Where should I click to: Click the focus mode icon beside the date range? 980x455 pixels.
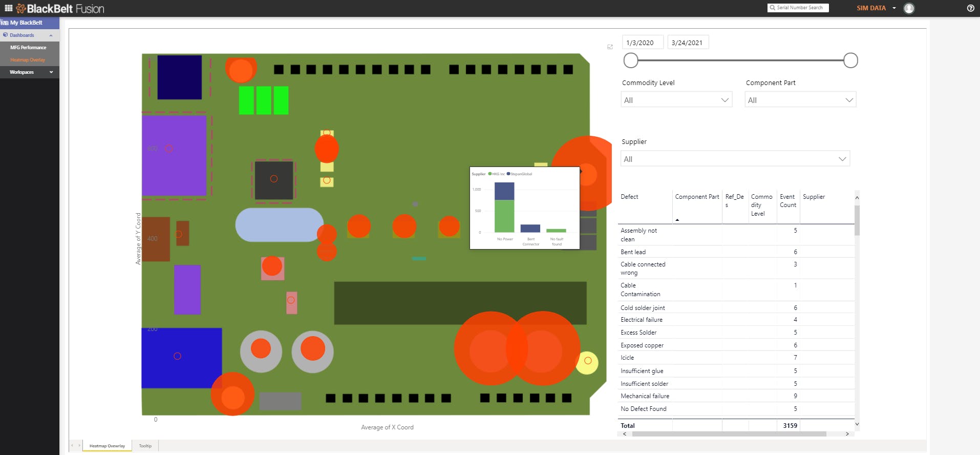click(x=610, y=47)
